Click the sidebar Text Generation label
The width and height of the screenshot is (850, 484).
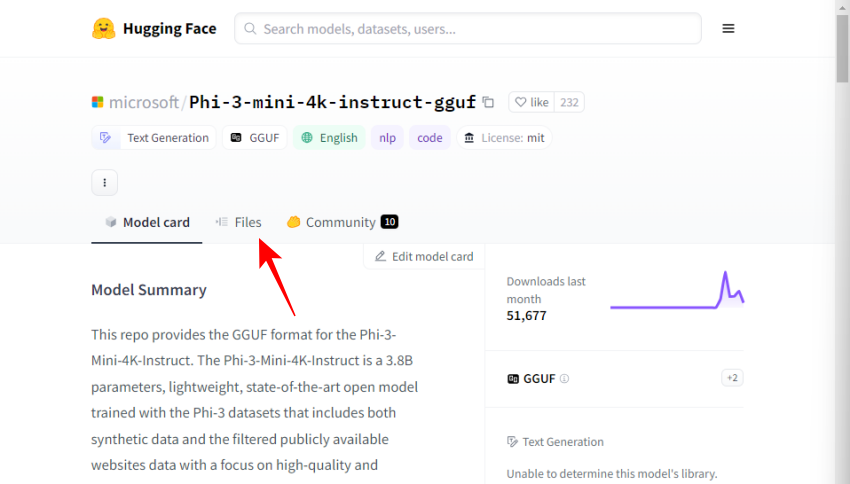(x=563, y=442)
